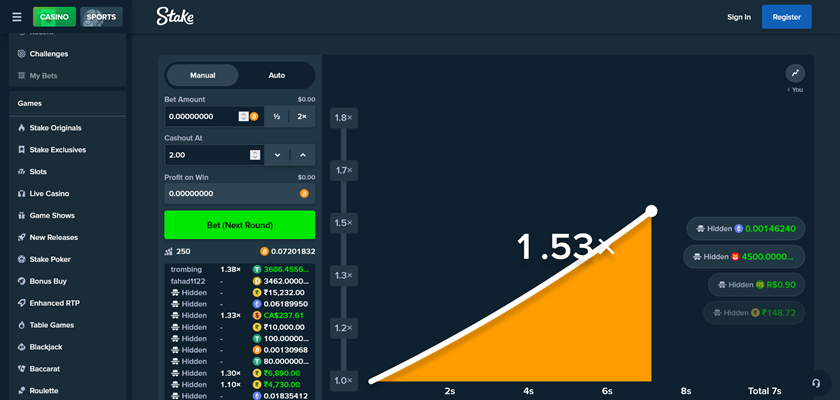Toggle to the Sports section
Screen dimensions: 840x400
(101, 17)
